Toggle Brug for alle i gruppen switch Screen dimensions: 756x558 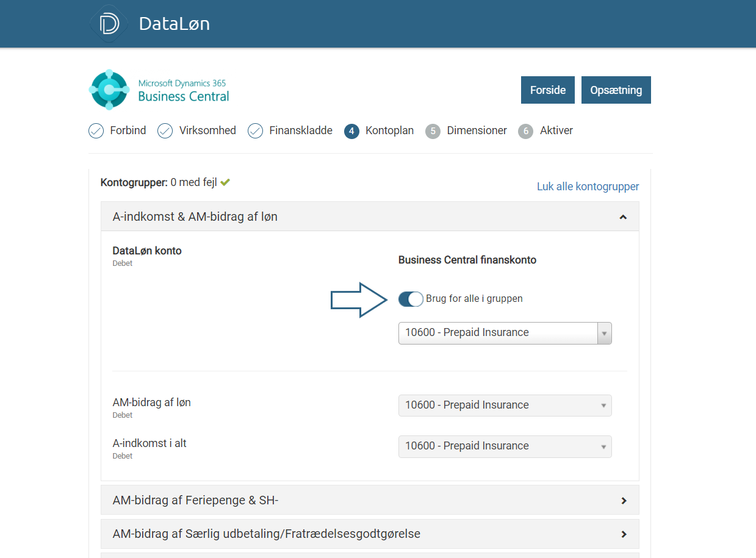click(x=411, y=299)
